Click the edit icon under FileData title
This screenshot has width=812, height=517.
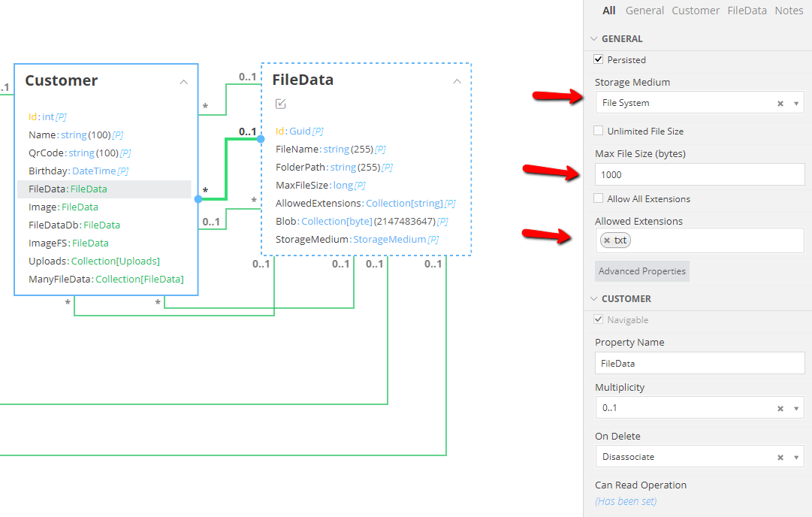(x=281, y=104)
